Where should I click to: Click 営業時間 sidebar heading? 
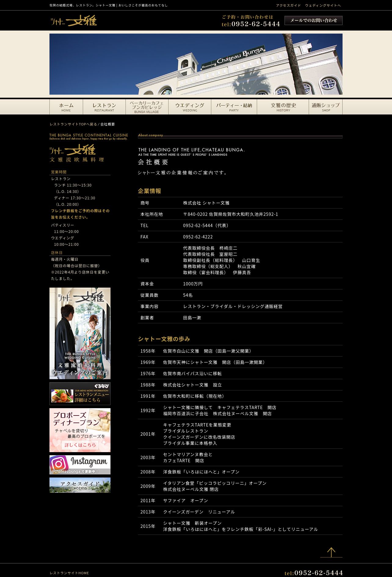tap(59, 172)
